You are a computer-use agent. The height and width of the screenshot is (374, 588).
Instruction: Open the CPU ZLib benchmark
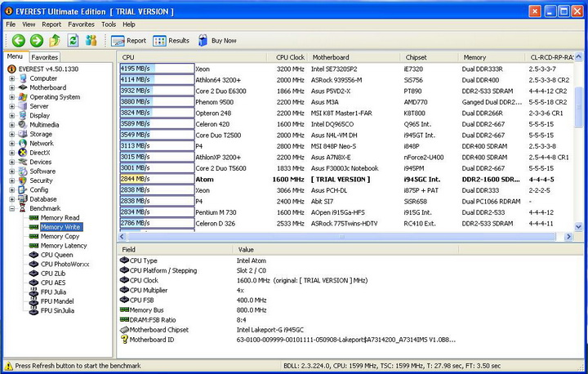click(53, 274)
